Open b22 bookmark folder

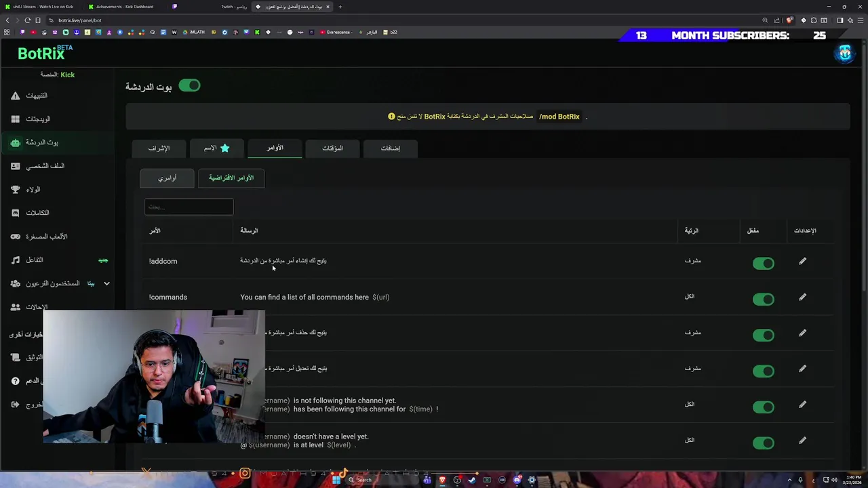click(x=390, y=32)
